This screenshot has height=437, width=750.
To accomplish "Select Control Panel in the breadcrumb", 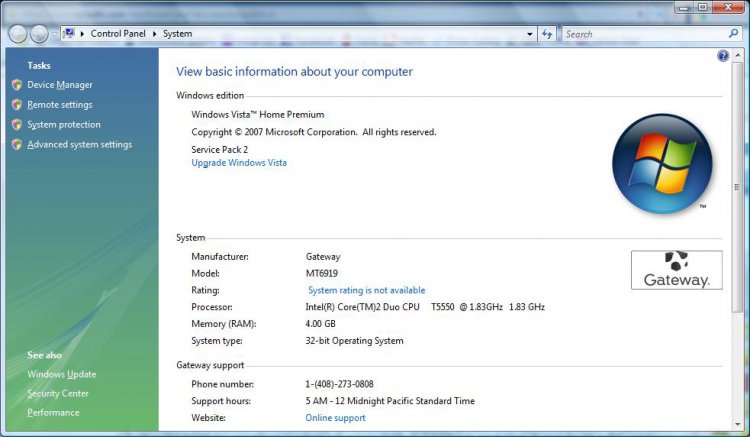I will pyautogui.click(x=118, y=34).
